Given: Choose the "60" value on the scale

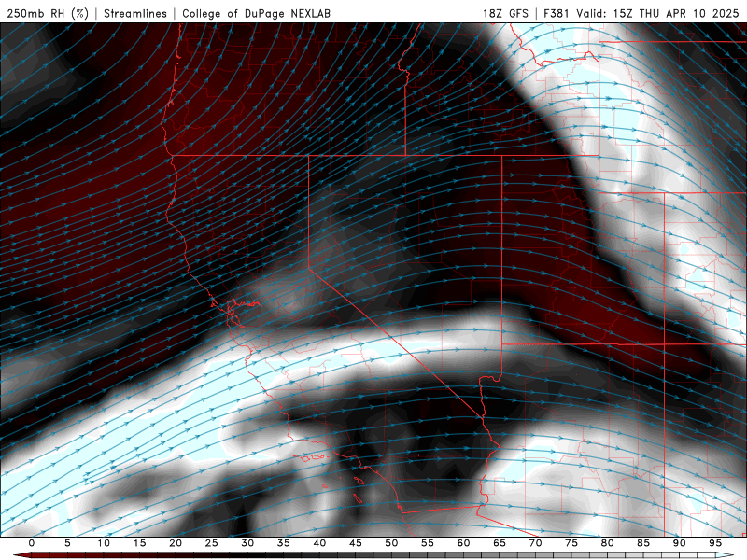Looking at the screenshot, I should tap(463, 543).
